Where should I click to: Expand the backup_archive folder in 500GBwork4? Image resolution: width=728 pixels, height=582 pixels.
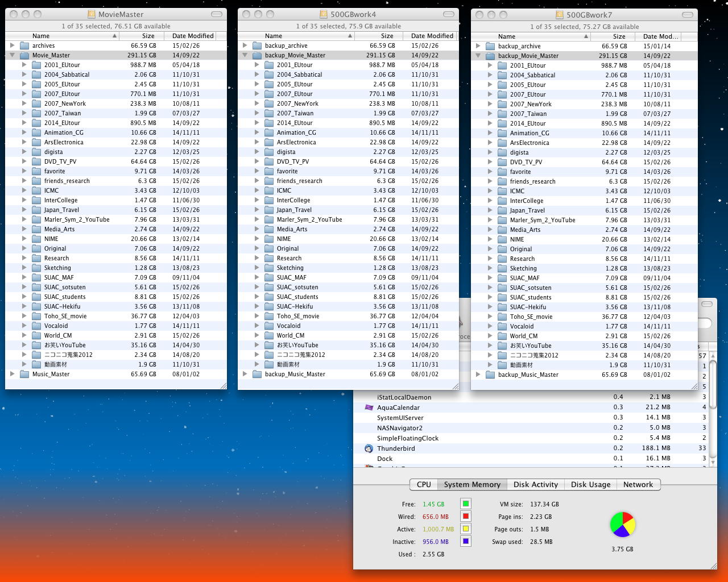click(245, 45)
